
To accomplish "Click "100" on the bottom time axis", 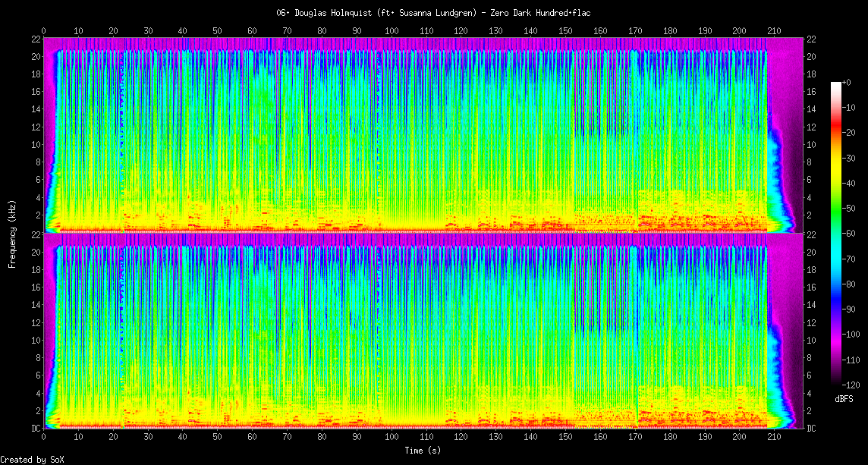I will (x=392, y=438).
